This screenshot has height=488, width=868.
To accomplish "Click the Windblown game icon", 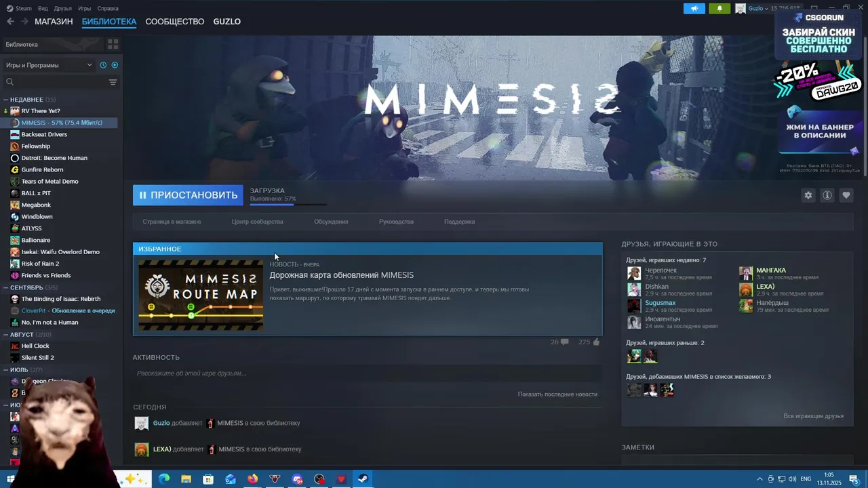I will [15, 217].
